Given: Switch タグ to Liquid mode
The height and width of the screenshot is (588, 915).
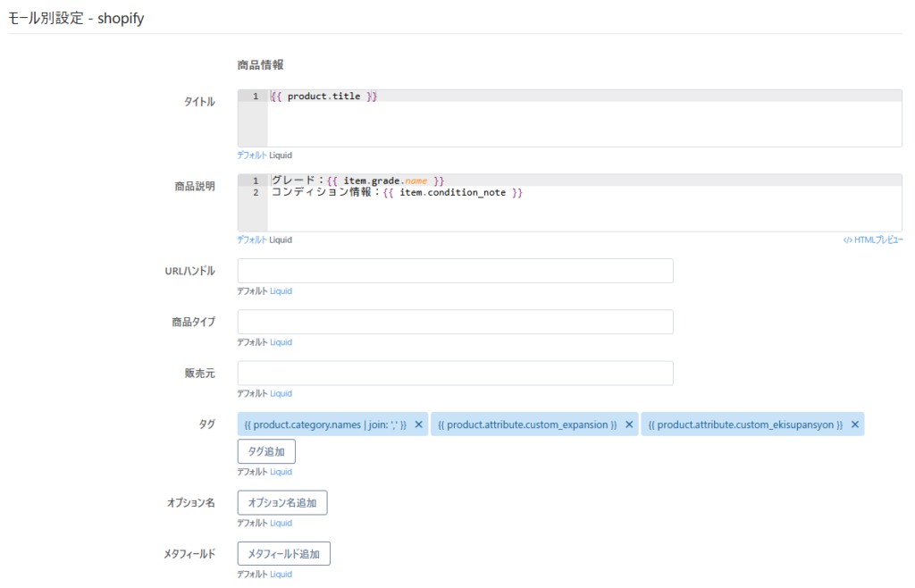Looking at the screenshot, I should pos(281,472).
